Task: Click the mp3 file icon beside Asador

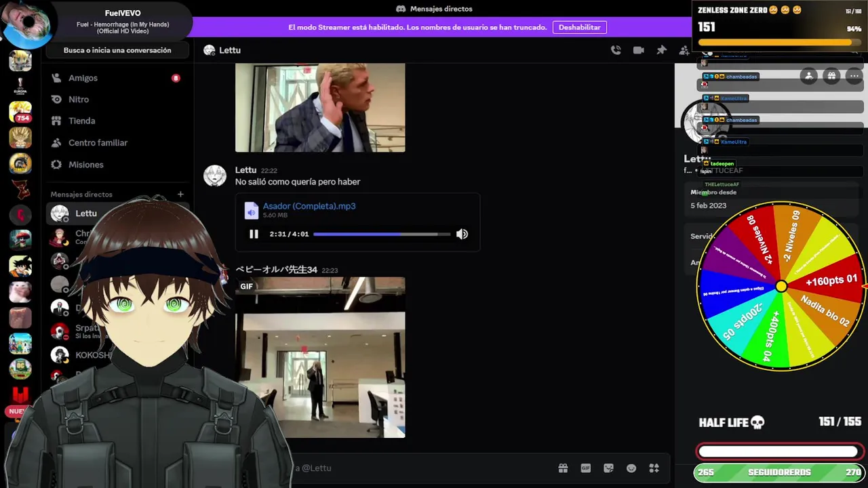Action: (251, 210)
